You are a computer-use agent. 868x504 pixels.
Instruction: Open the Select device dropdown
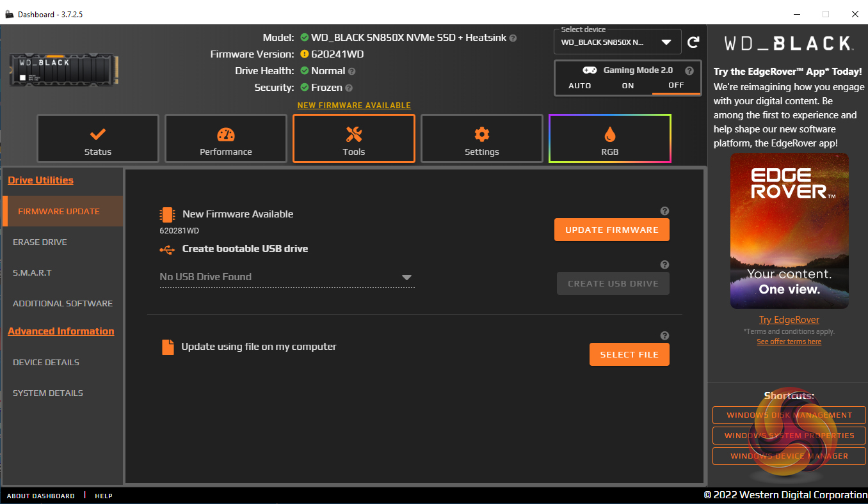[617, 42]
